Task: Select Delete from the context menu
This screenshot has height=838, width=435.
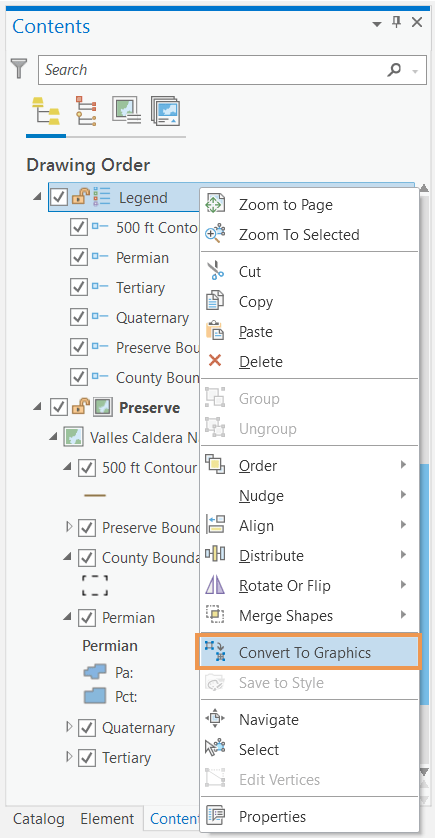Action: pyautogui.click(x=309, y=361)
